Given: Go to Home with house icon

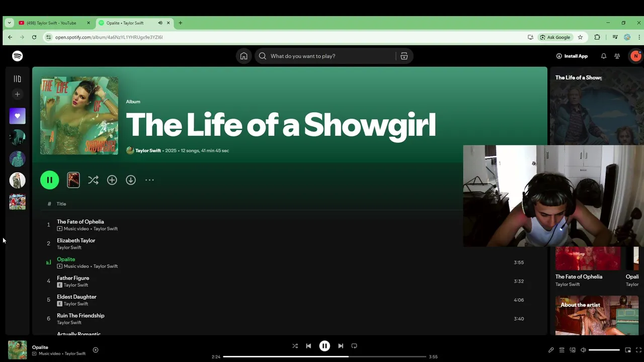Looking at the screenshot, I should coord(244,56).
